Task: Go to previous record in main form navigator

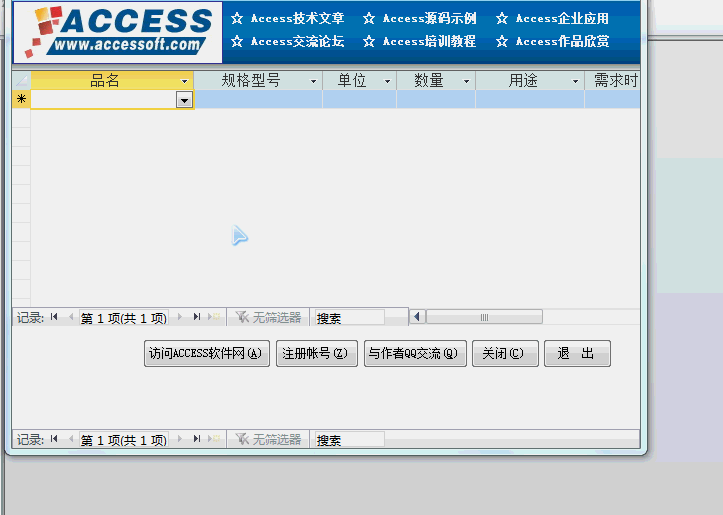Action: coord(71,439)
